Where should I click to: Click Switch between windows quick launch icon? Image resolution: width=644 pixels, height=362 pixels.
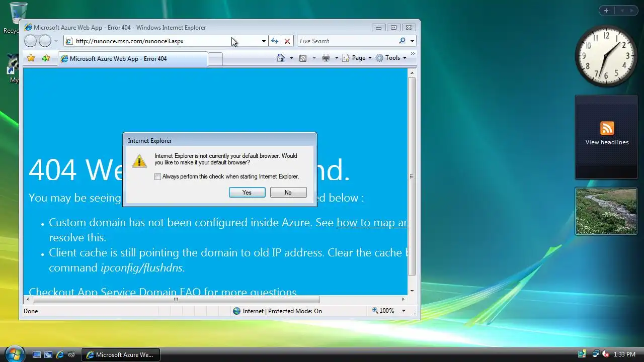click(48, 354)
